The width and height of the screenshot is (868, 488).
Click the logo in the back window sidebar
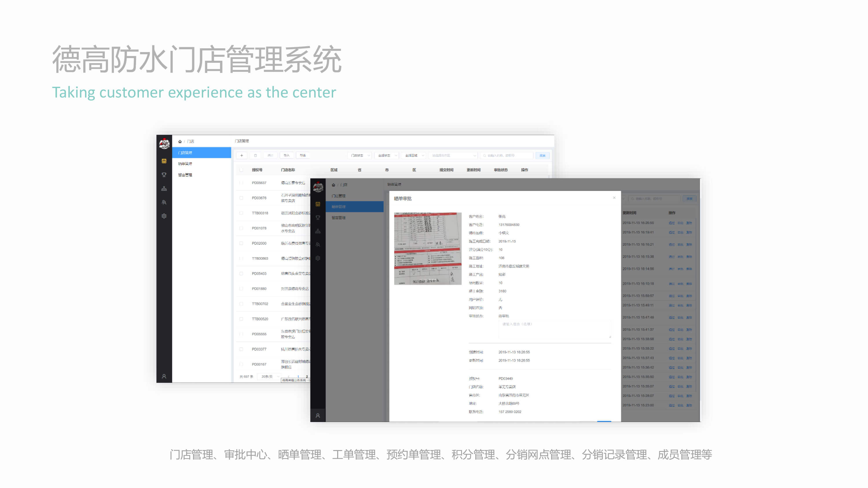pyautogui.click(x=164, y=143)
